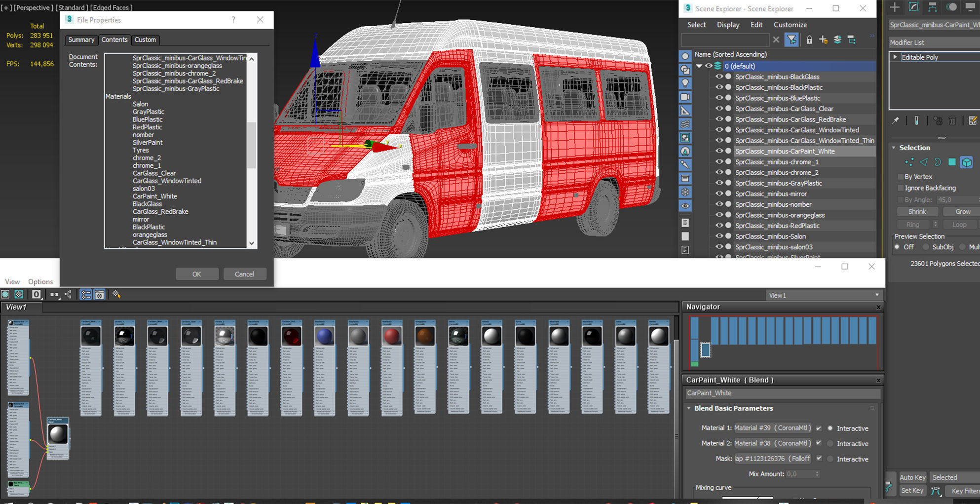Viewport: 980px width, 504px height.
Task: Click the Auto Key button
Action: 912,477
